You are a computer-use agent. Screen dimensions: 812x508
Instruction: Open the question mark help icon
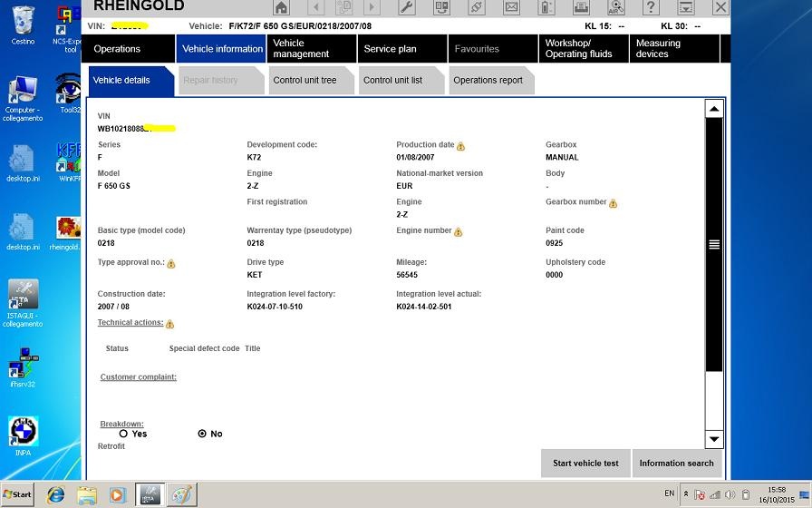pos(651,7)
